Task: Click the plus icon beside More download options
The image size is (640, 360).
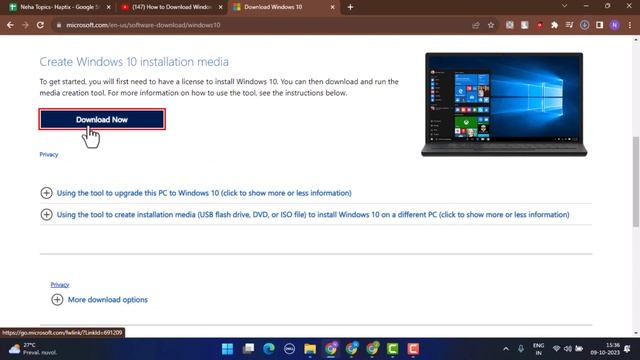Action: click(x=57, y=300)
